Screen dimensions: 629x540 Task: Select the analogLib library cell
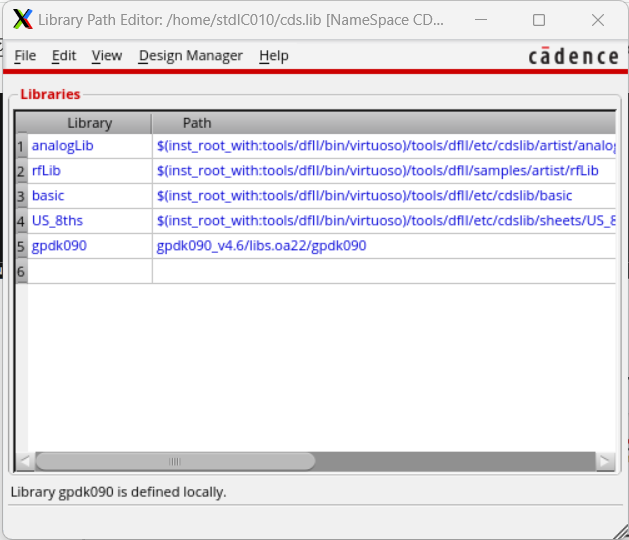pos(90,146)
